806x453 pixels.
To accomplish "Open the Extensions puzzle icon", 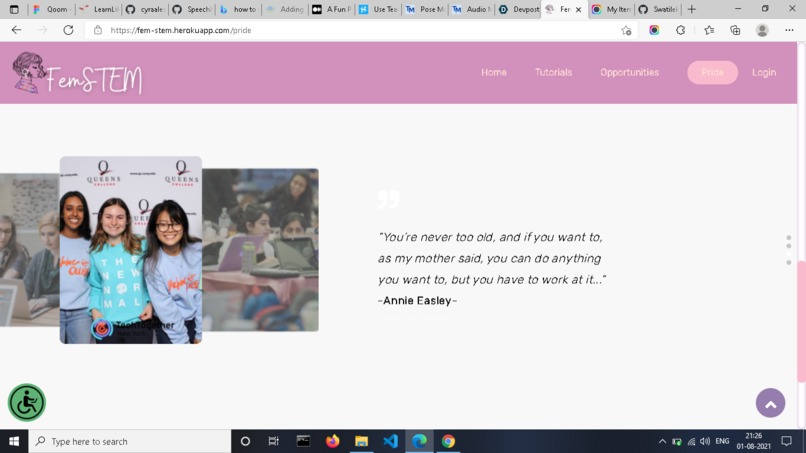I will (x=681, y=30).
